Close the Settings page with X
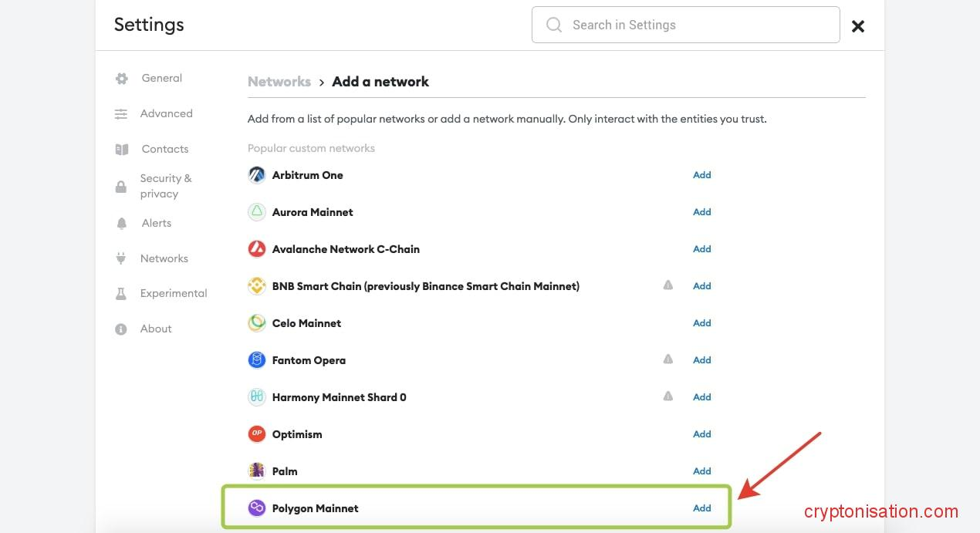 [857, 26]
